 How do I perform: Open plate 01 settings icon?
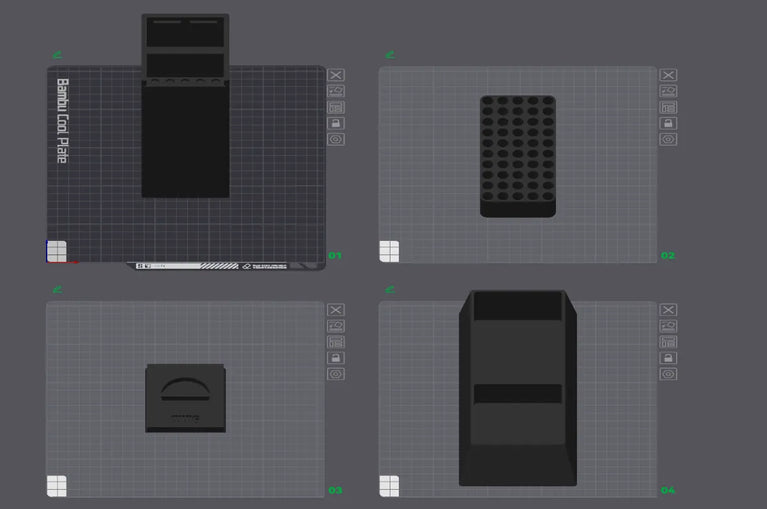coord(336,139)
